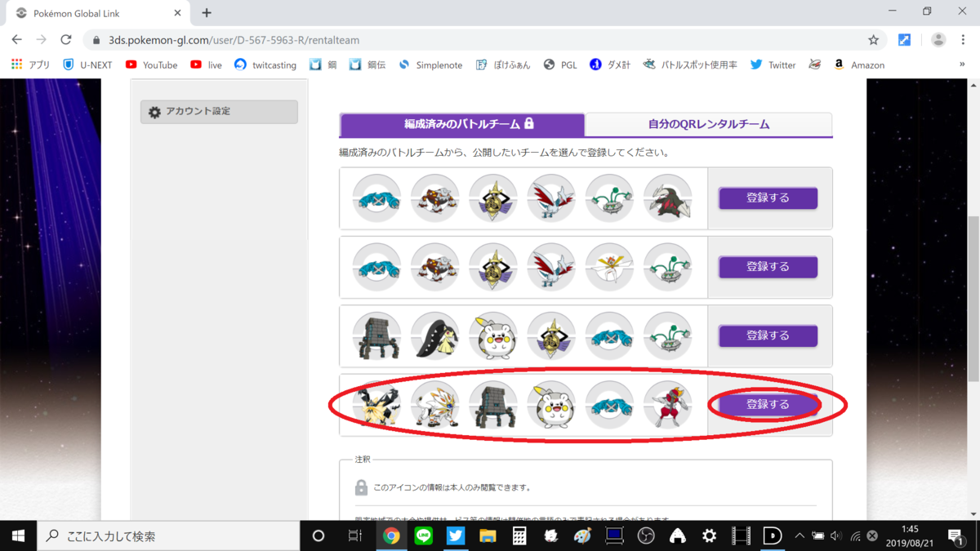
Task: Register the third team with 登録する
Action: (768, 335)
